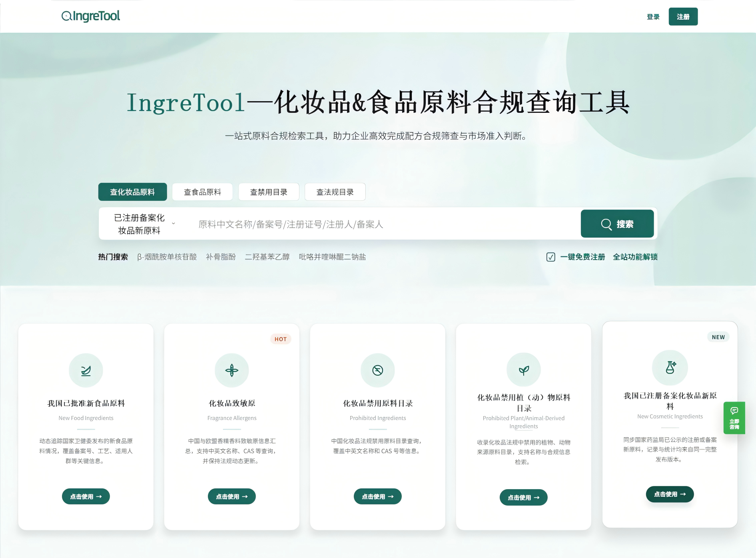Click the 'New Cosmetic Ingredients' subtitle
Viewport: 756px width, 558px height.
pyautogui.click(x=670, y=416)
